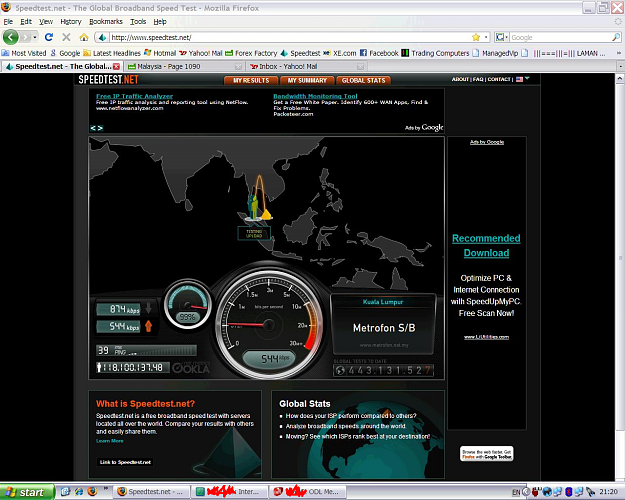
Task: Open the Windows Start menu
Action: coord(26,492)
